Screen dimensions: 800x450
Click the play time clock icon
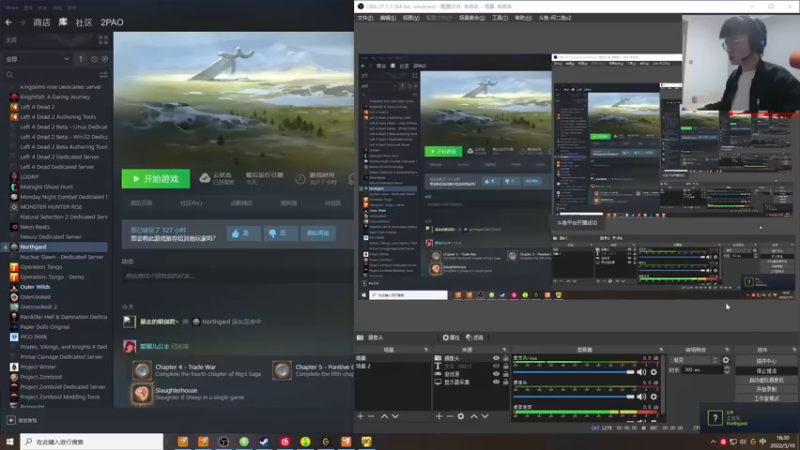point(300,179)
